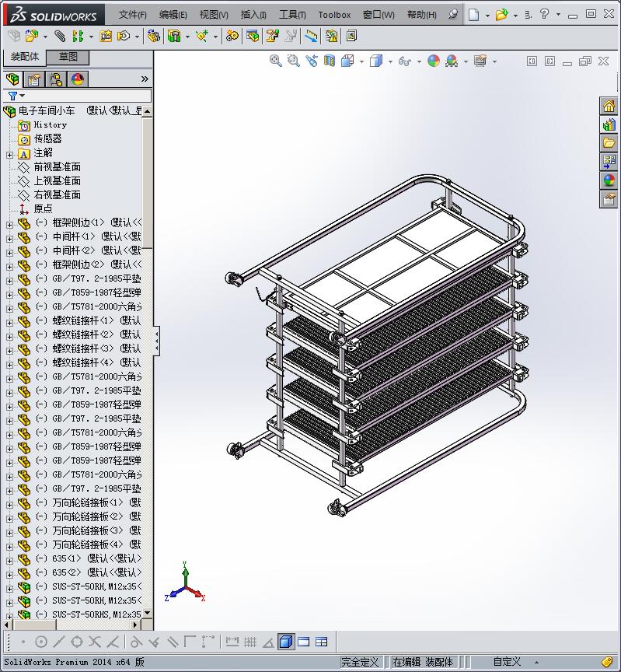Click the View Settings icon
Screen dimensions: 621x672
point(480,61)
